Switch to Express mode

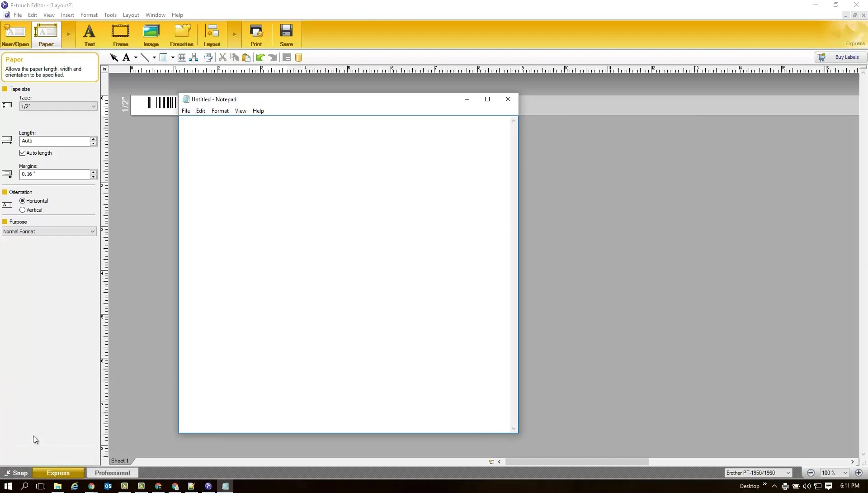pos(58,473)
